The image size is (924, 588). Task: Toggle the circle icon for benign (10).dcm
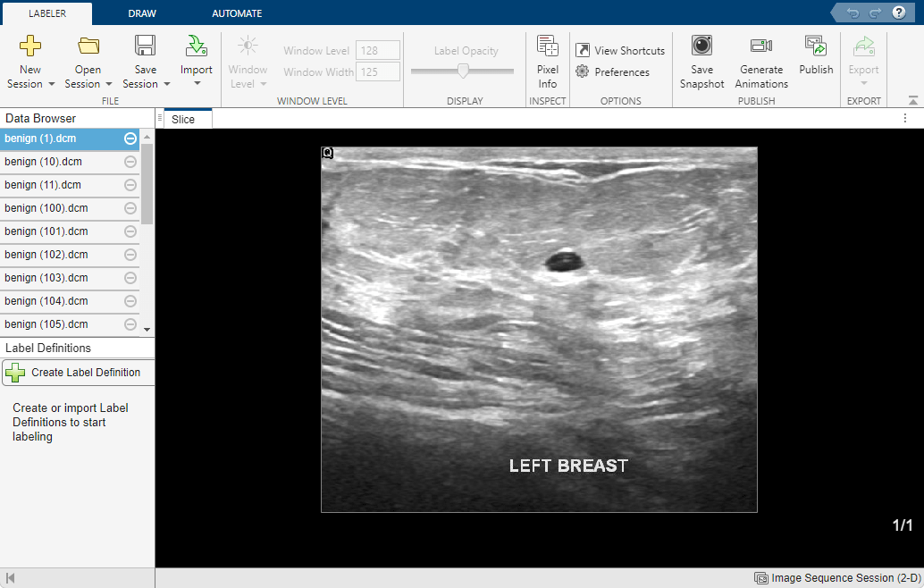[x=130, y=162]
